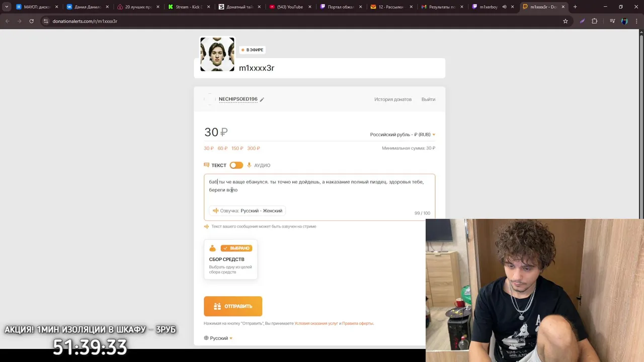Click the ТЕКСТ message icon
The image size is (644, 362).
[206, 165]
